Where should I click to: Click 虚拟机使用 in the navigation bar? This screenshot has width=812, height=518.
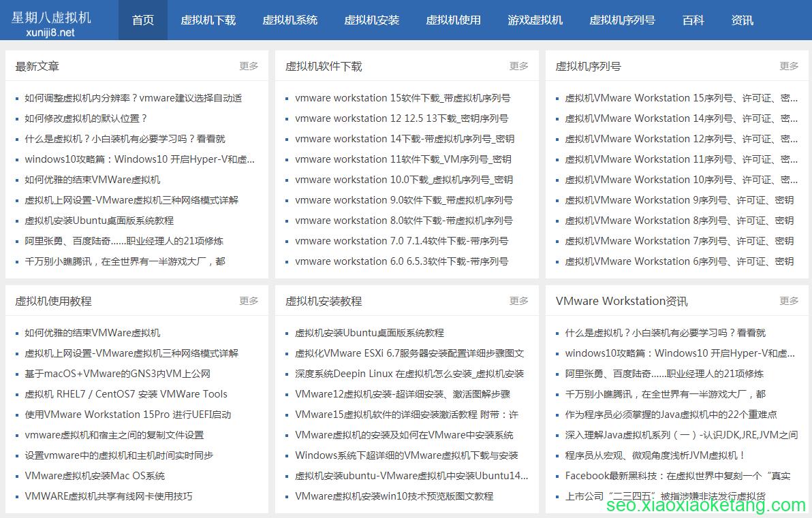453,20
